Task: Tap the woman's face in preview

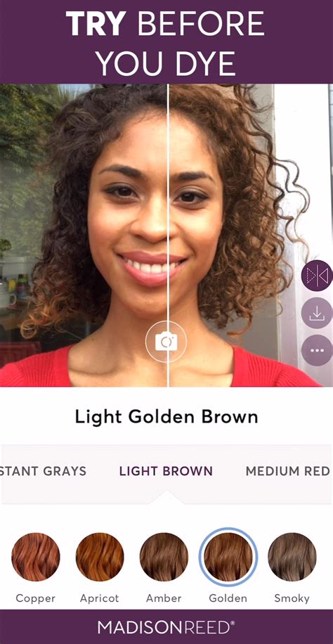Action: [x=156, y=214]
